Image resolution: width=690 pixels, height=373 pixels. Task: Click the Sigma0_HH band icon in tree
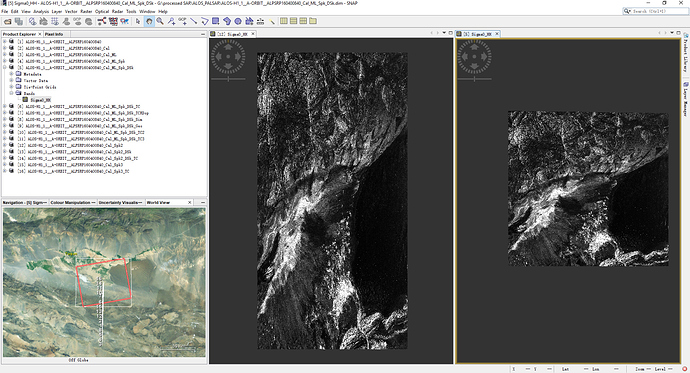click(26, 100)
